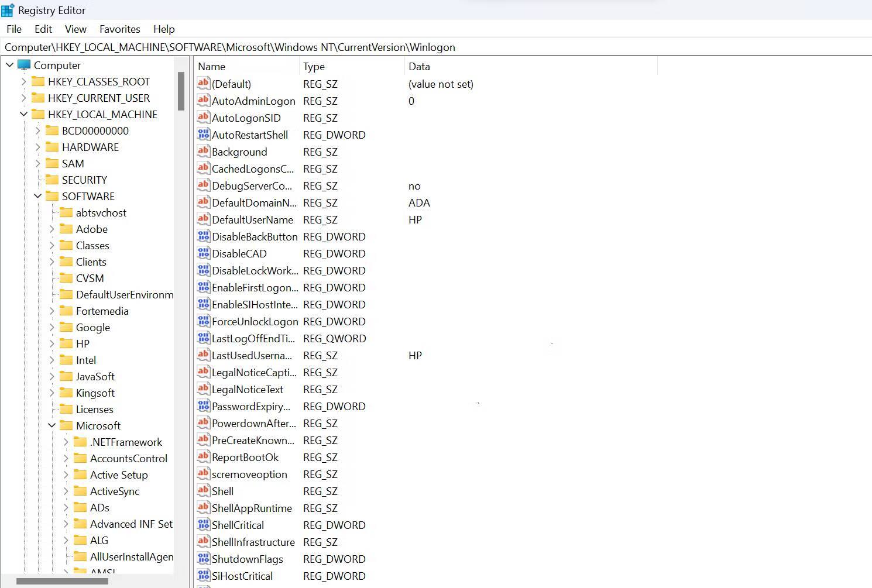Click the Name column header

coord(212,66)
